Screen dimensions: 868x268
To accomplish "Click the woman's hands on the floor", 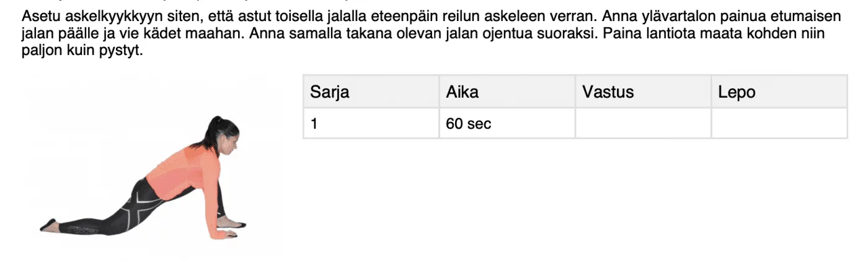I will click(229, 230).
